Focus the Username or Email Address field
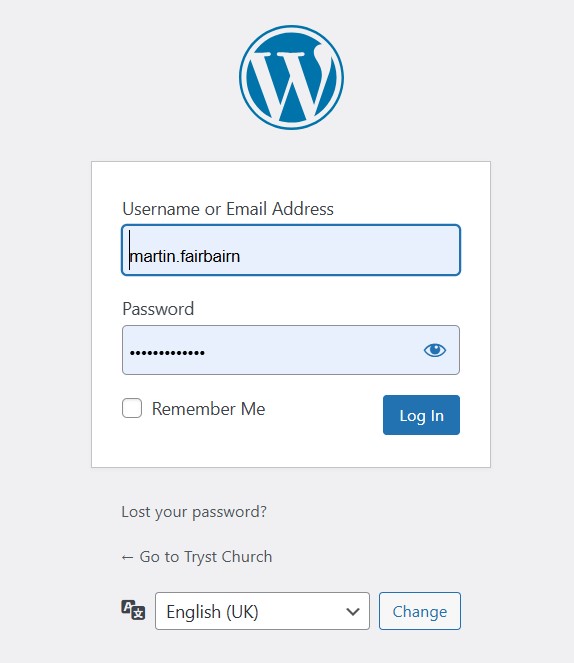574x663 pixels. pyautogui.click(x=291, y=250)
